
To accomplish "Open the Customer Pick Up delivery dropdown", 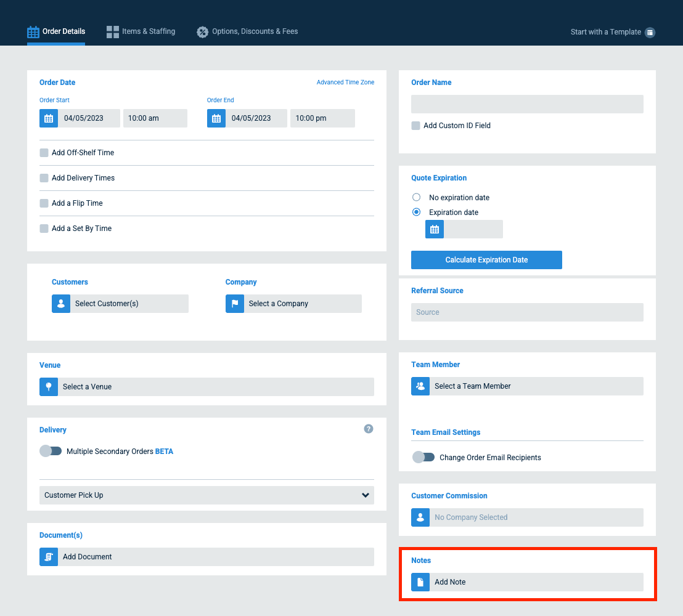I will [207, 495].
